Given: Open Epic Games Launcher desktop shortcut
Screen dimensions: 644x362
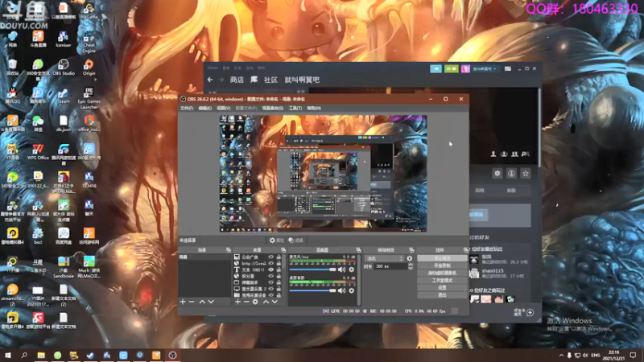Looking at the screenshot, I should (x=89, y=98).
